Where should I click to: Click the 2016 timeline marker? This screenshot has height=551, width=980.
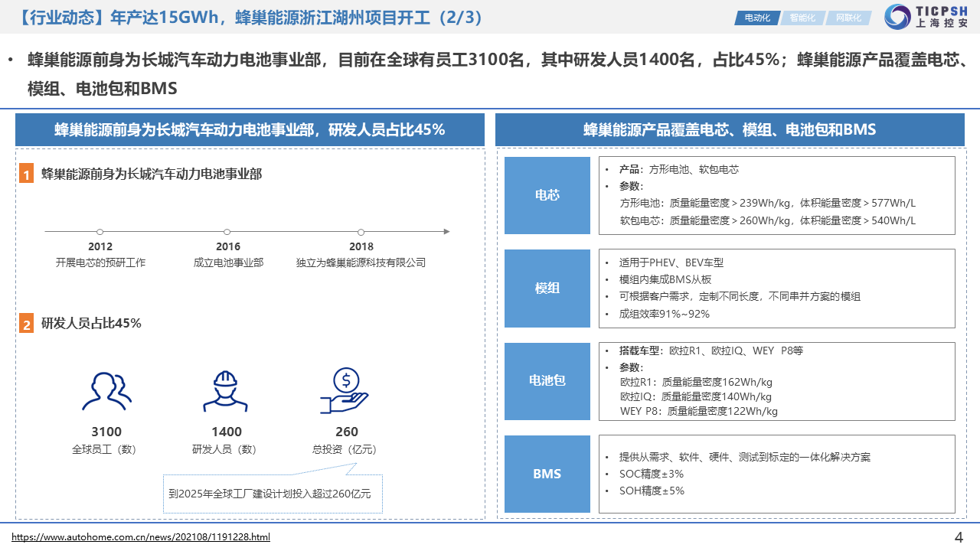coord(227,232)
